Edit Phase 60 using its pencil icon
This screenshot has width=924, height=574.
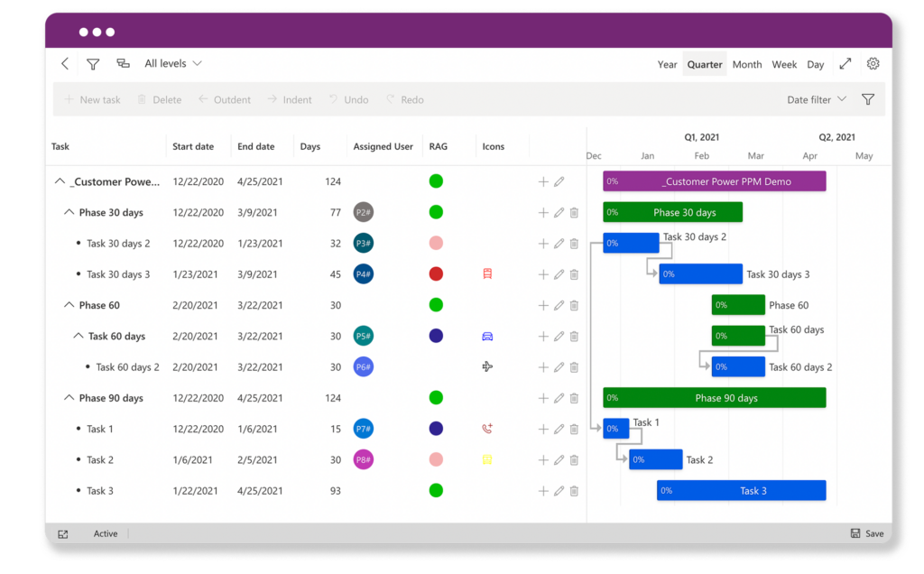559,305
